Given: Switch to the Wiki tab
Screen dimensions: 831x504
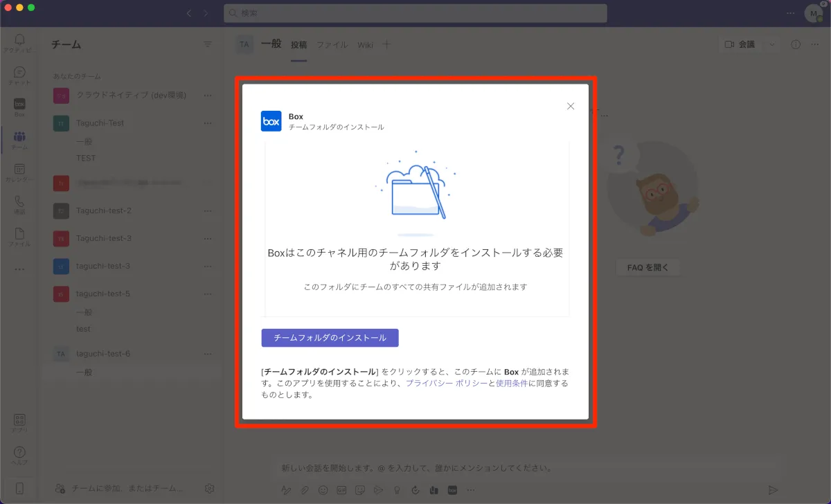Looking at the screenshot, I should click(365, 45).
